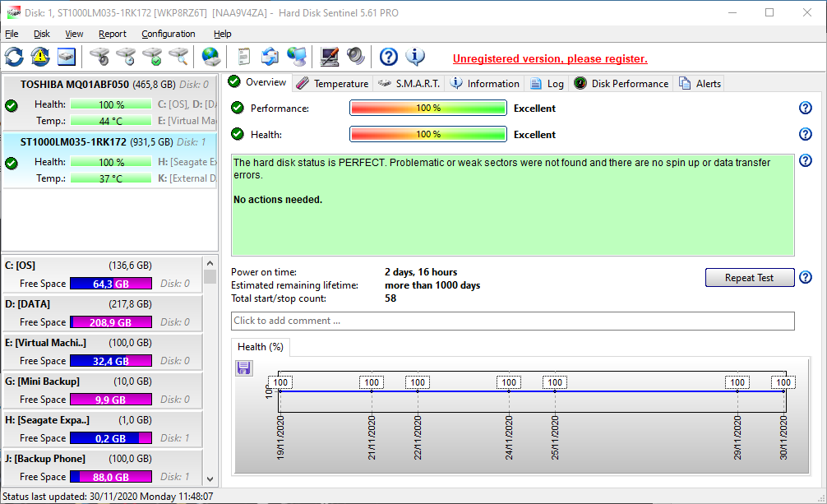Click help icon beside Repeat Test button
Screen dimensions: 827x504
pos(806,277)
